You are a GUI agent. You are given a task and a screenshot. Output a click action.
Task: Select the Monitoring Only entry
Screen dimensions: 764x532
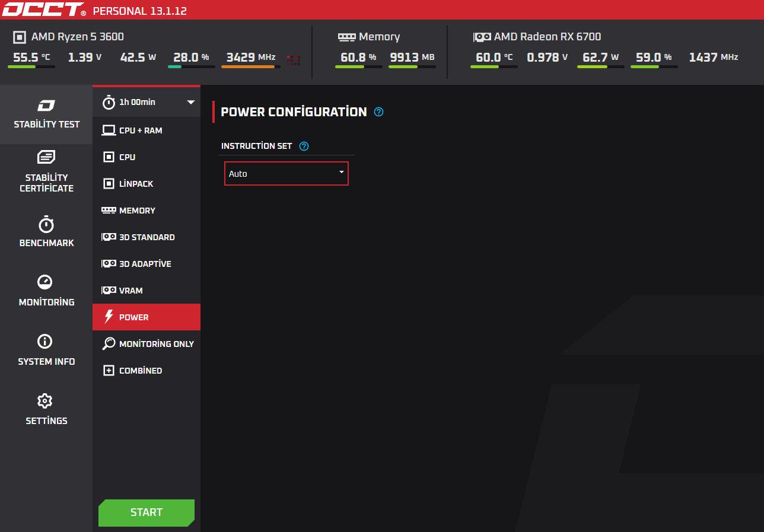(x=147, y=344)
